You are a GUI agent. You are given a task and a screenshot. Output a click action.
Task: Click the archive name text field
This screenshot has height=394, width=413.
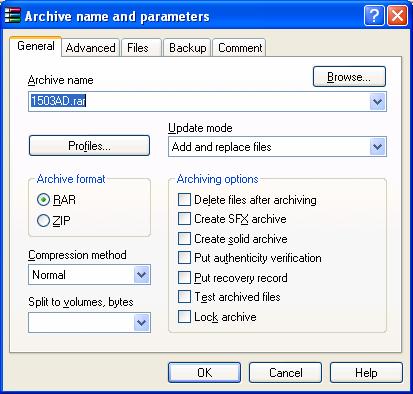(x=199, y=101)
